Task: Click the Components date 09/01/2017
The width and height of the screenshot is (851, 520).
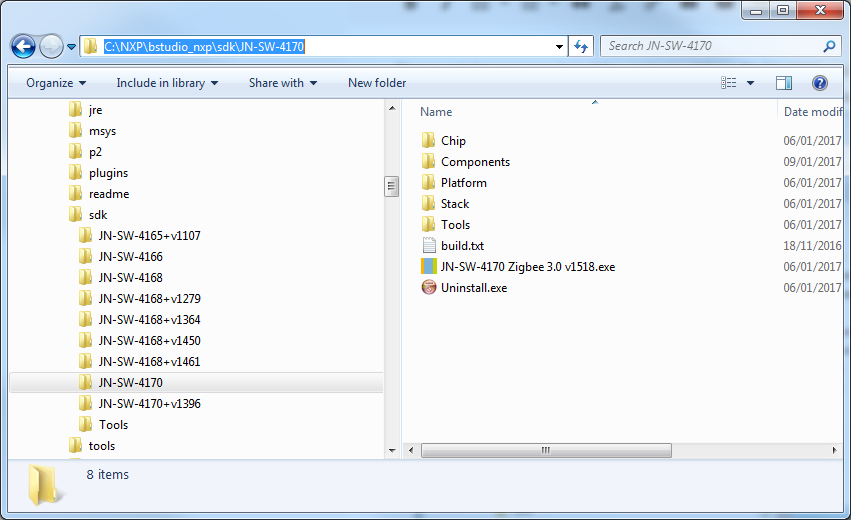Action: 812,162
